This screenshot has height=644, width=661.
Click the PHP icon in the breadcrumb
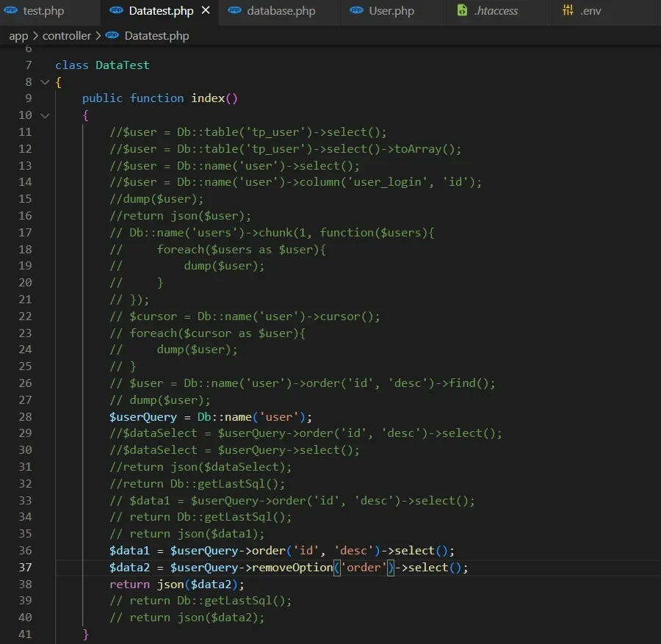112,35
